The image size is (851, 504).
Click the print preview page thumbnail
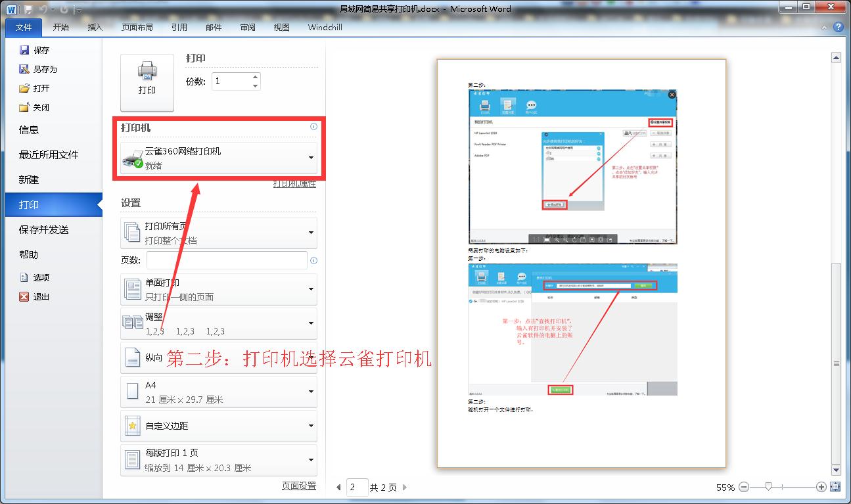pyautogui.click(x=582, y=263)
